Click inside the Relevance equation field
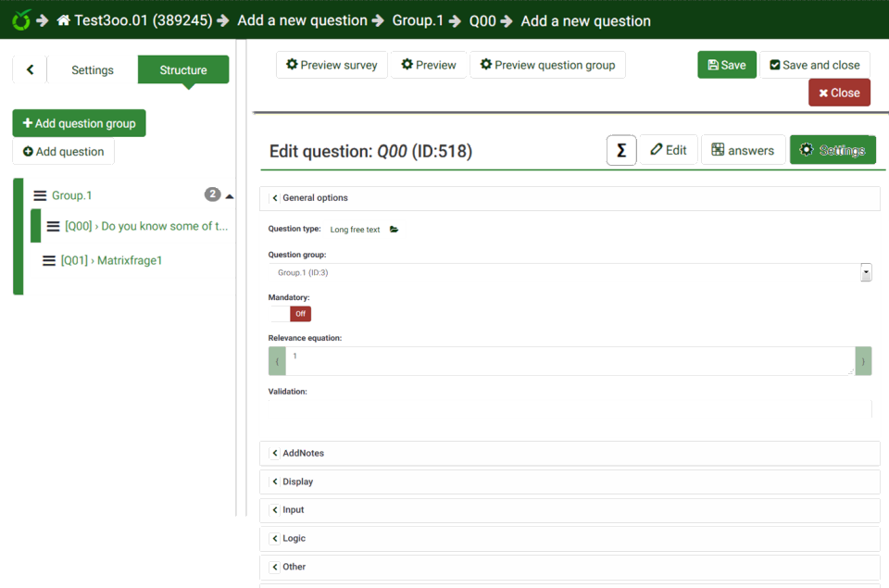The height and width of the screenshot is (588, 889). (x=570, y=361)
